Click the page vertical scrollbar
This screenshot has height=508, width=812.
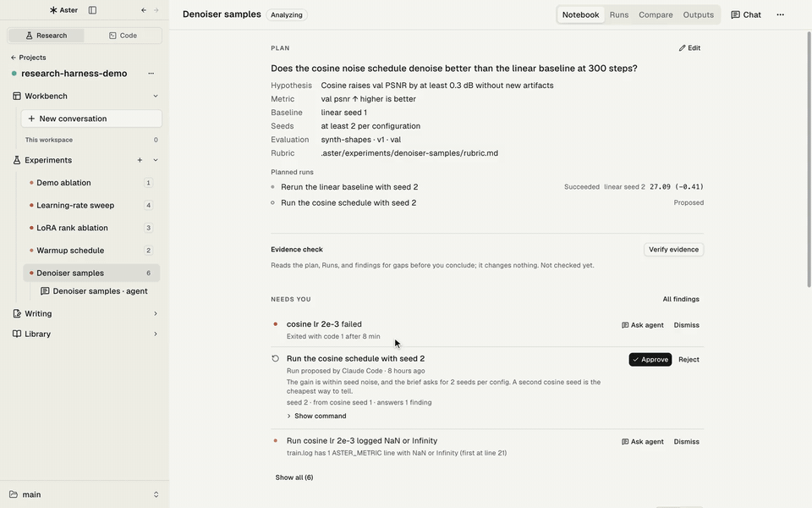pos(809,158)
